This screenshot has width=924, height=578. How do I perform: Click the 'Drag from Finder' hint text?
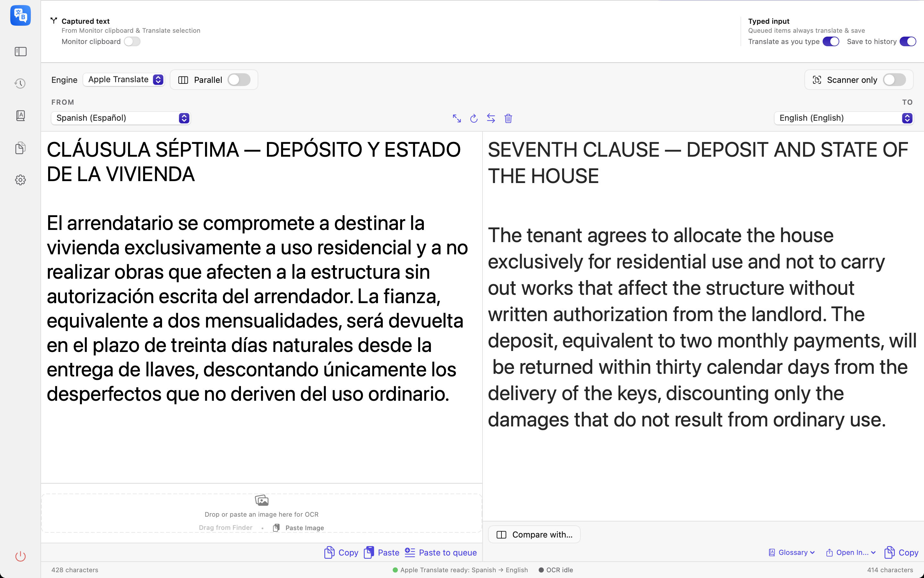[x=226, y=528]
